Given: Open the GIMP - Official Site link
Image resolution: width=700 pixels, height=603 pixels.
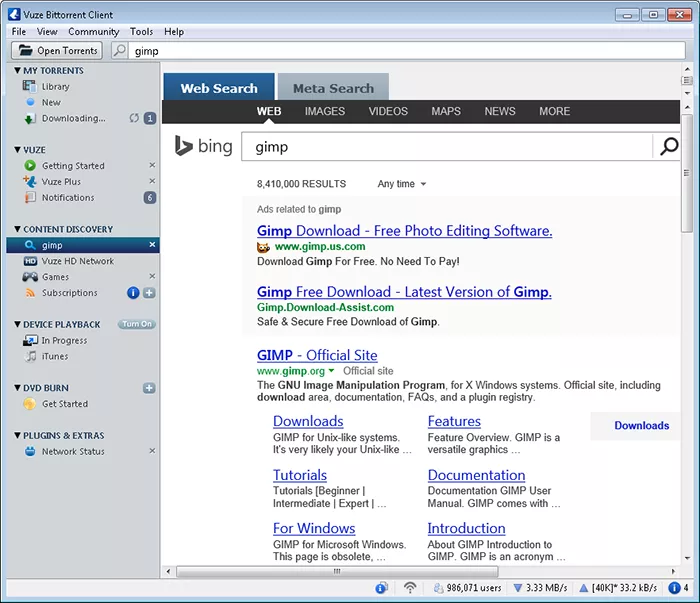Looking at the screenshot, I should point(317,355).
